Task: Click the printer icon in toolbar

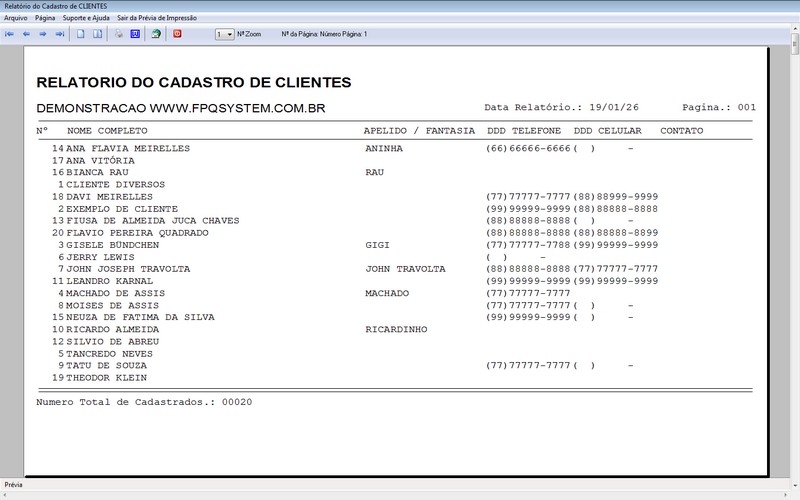Action: pyautogui.click(x=118, y=34)
